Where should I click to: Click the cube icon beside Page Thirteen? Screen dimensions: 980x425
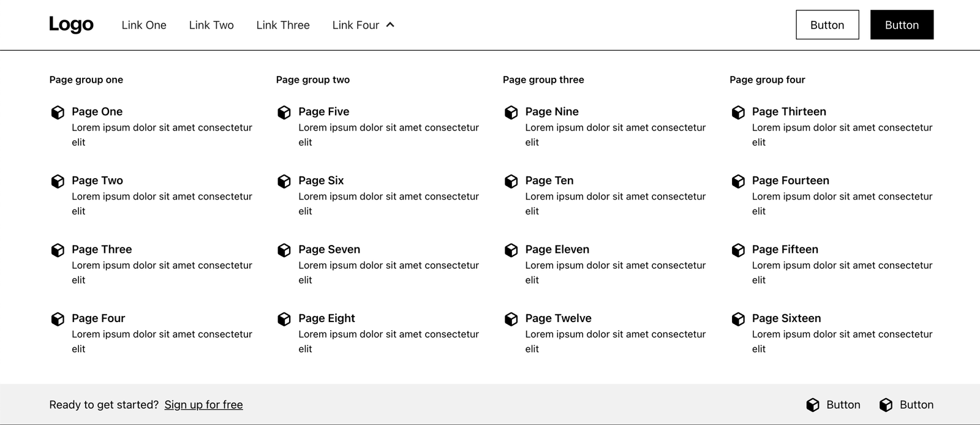(x=738, y=113)
